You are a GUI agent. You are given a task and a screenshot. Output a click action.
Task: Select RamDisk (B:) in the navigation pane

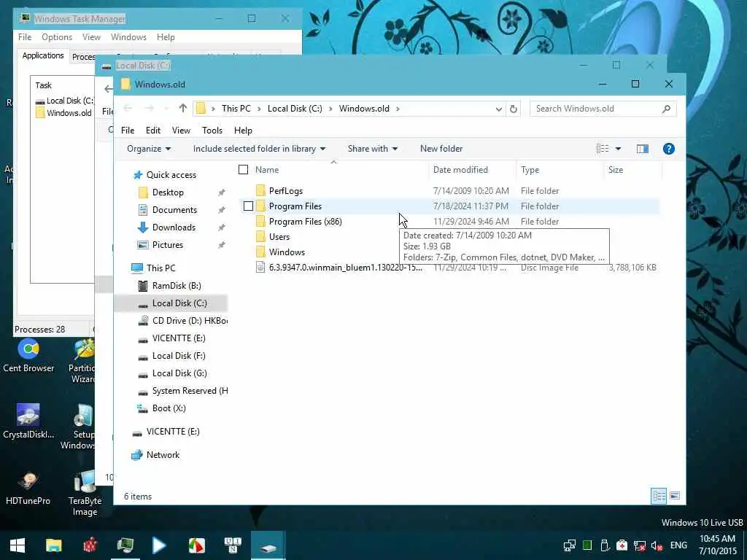(x=177, y=286)
